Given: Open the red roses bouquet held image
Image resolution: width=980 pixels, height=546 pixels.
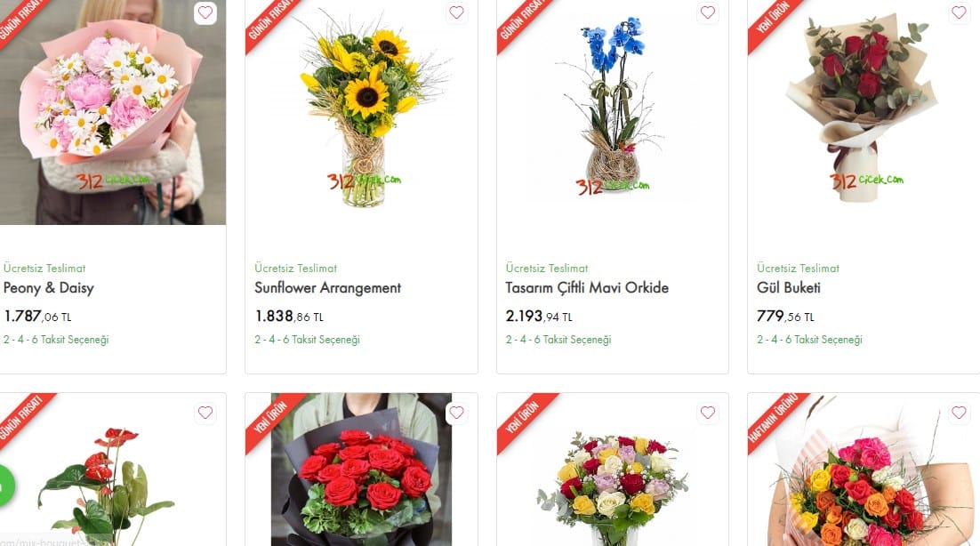Looking at the screenshot, I should point(361,470).
